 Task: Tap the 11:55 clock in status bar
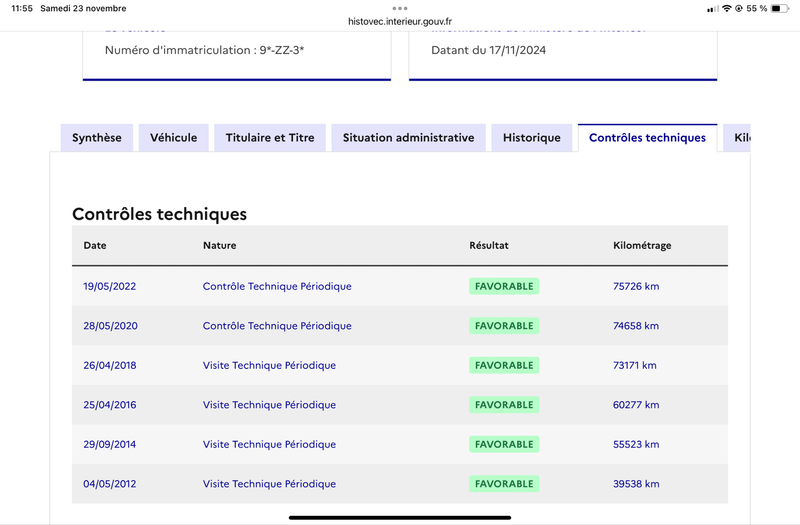[x=22, y=9]
